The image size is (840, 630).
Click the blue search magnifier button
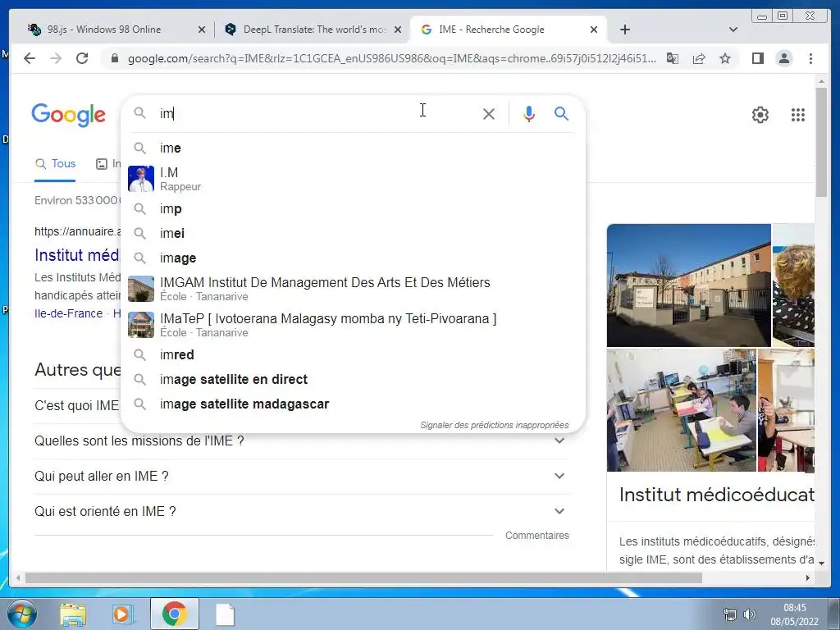tap(561, 113)
